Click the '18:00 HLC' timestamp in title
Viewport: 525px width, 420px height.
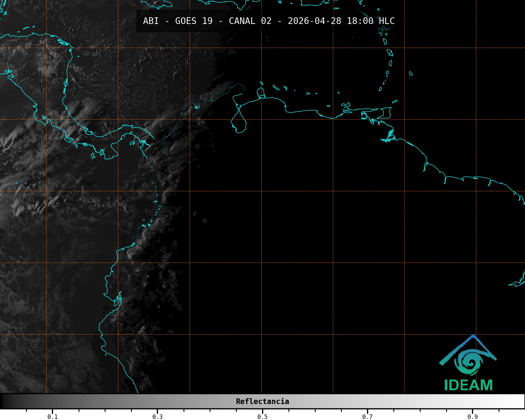click(x=371, y=21)
